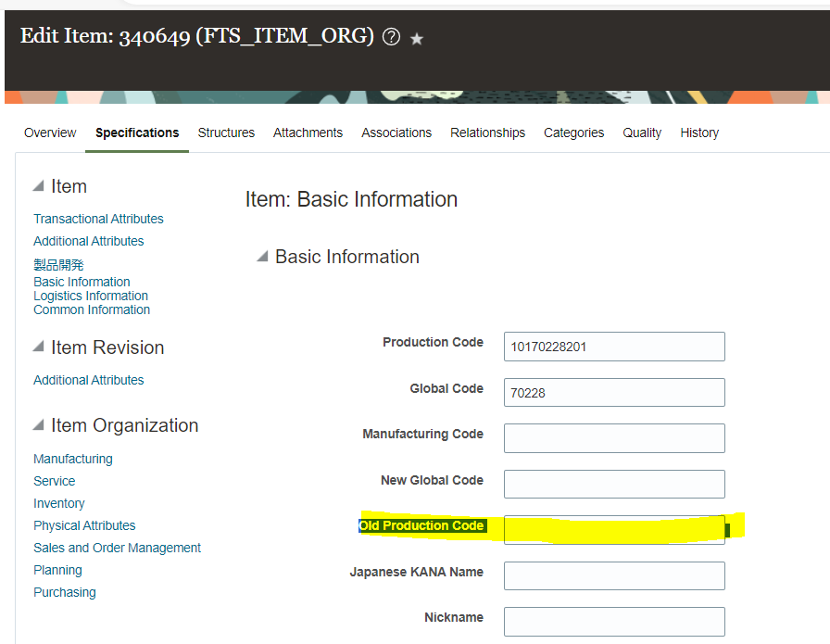The width and height of the screenshot is (830, 644).
Task: Switch to the Quality tab
Action: click(x=641, y=133)
